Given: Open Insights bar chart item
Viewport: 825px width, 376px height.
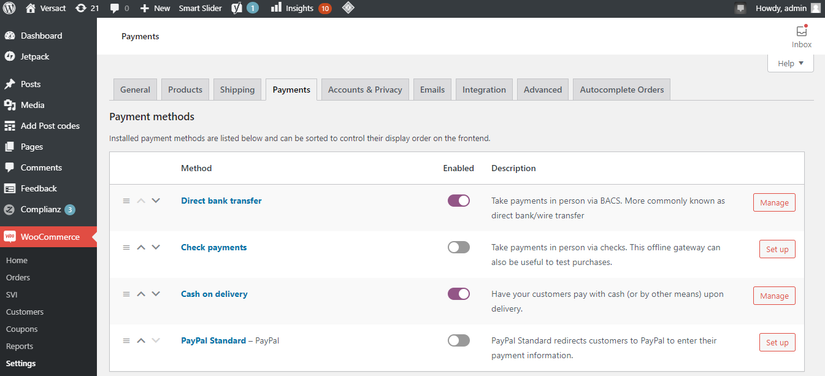Looking at the screenshot, I should pyautogui.click(x=301, y=8).
